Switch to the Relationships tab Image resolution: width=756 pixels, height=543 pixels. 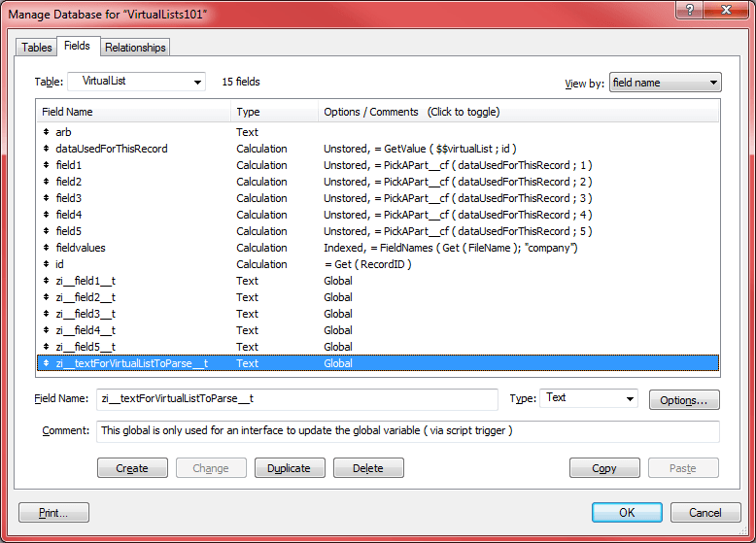[x=135, y=47]
